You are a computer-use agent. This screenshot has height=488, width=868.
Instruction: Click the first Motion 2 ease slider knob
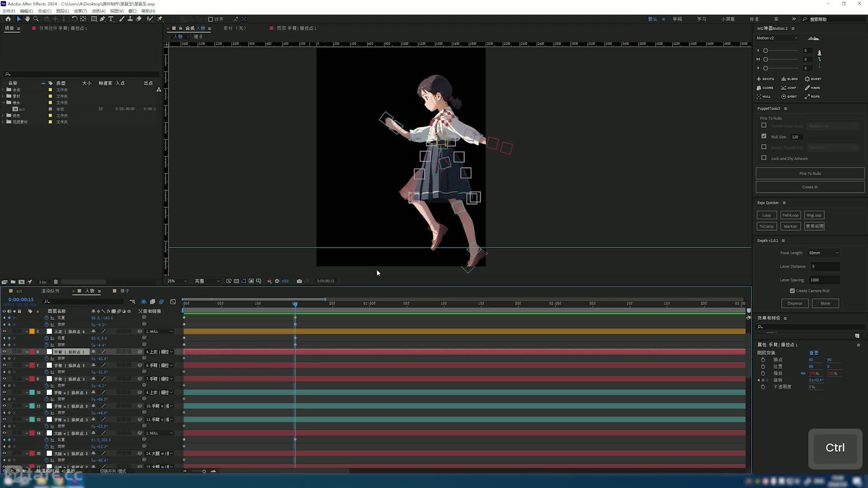click(x=765, y=51)
